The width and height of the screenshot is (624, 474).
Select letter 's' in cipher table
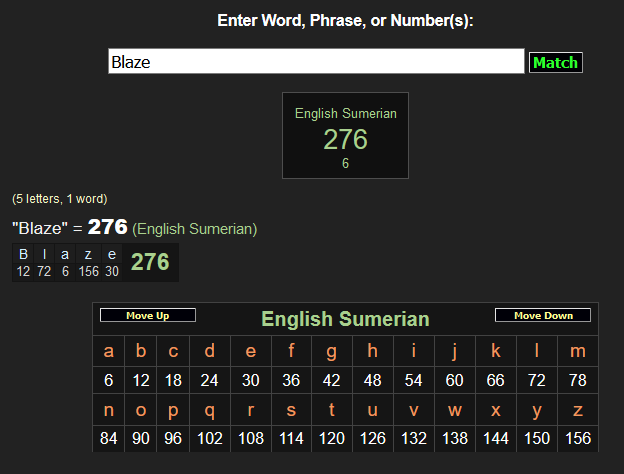(291, 410)
